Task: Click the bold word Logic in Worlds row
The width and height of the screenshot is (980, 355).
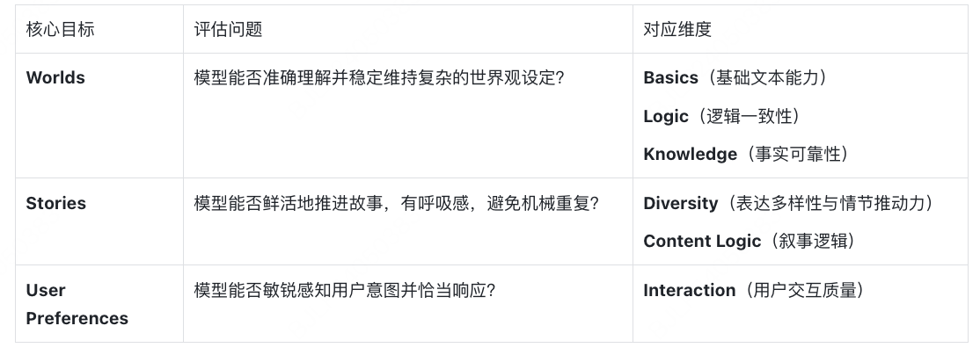Action: coord(666,116)
